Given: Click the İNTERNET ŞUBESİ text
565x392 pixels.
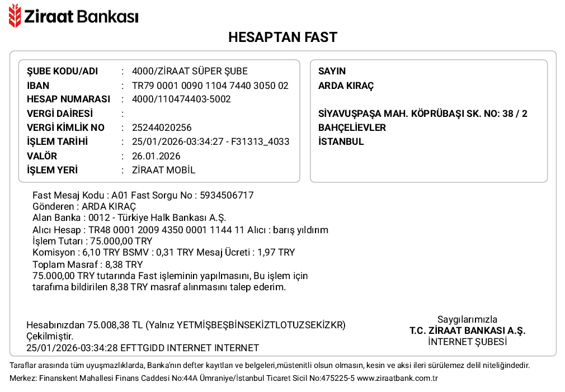Looking at the screenshot, I should tap(467, 342).
